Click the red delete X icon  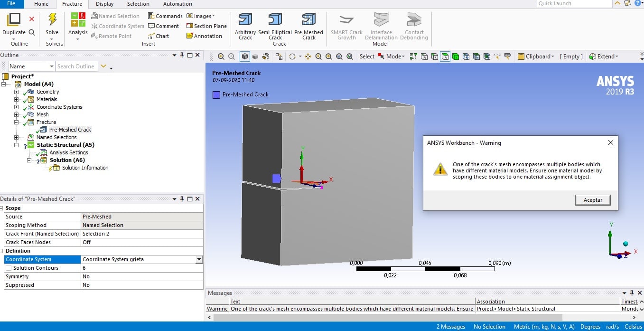(x=32, y=19)
